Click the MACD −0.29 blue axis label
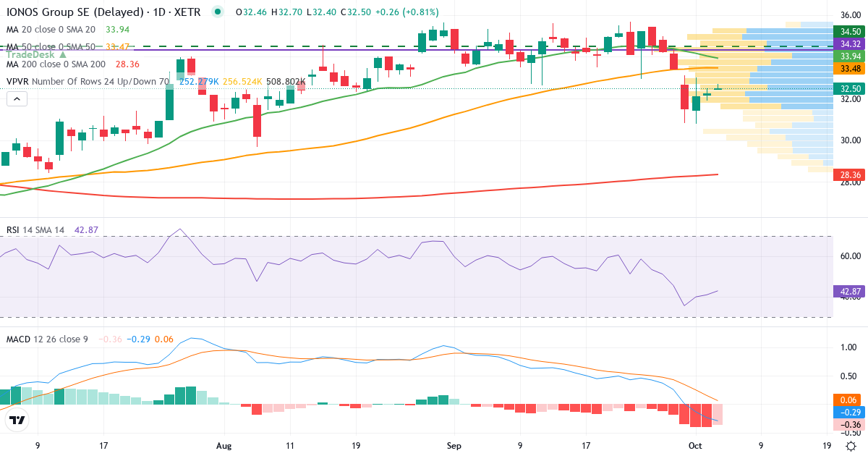This screenshot has width=868, height=456. 851,412
